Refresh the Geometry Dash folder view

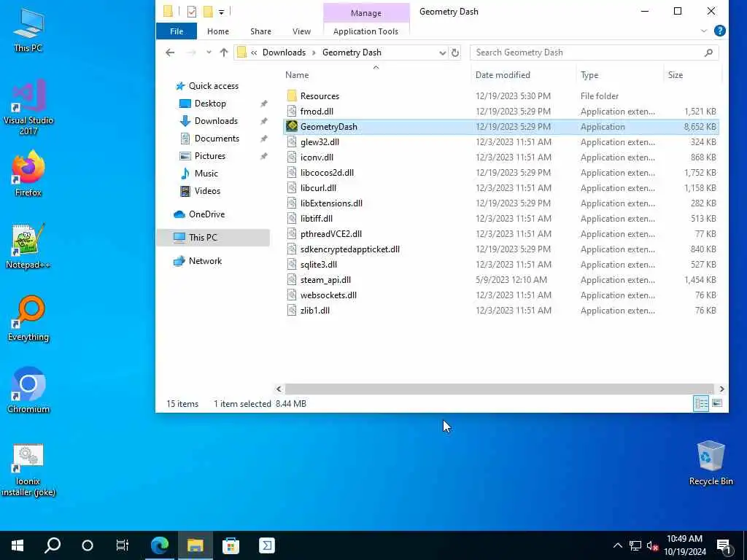455,52
